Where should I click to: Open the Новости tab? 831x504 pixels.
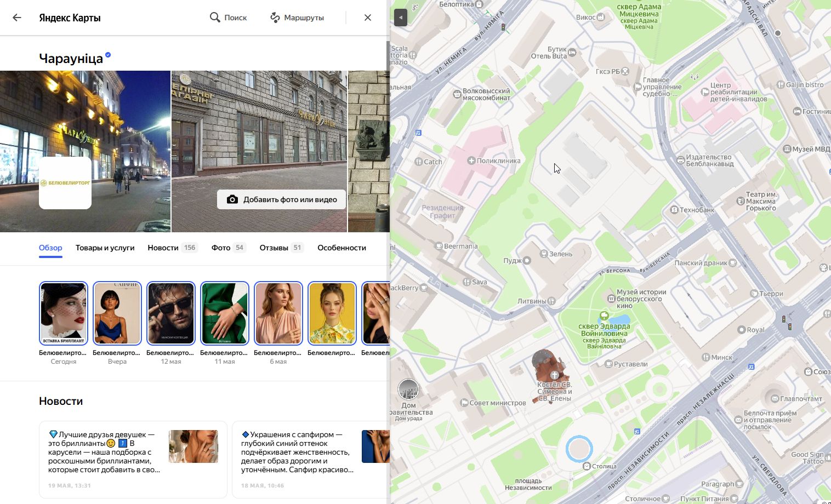pyautogui.click(x=173, y=248)
